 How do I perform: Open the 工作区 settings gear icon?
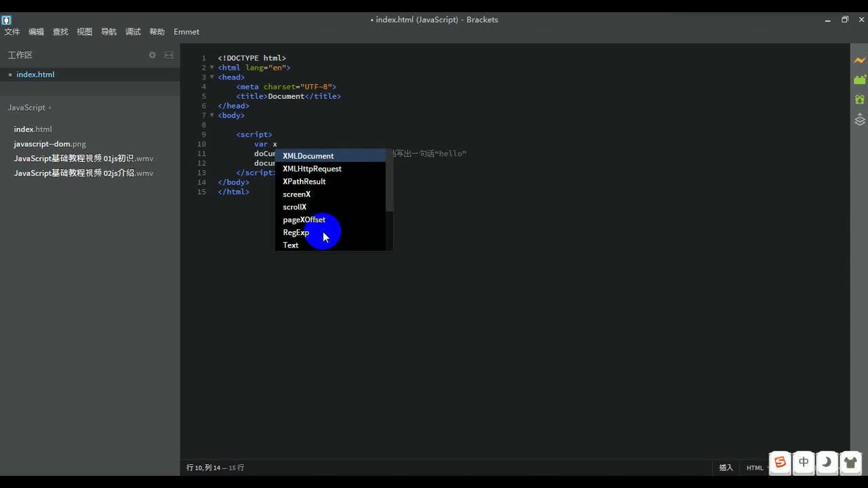(x=152, y=55)
